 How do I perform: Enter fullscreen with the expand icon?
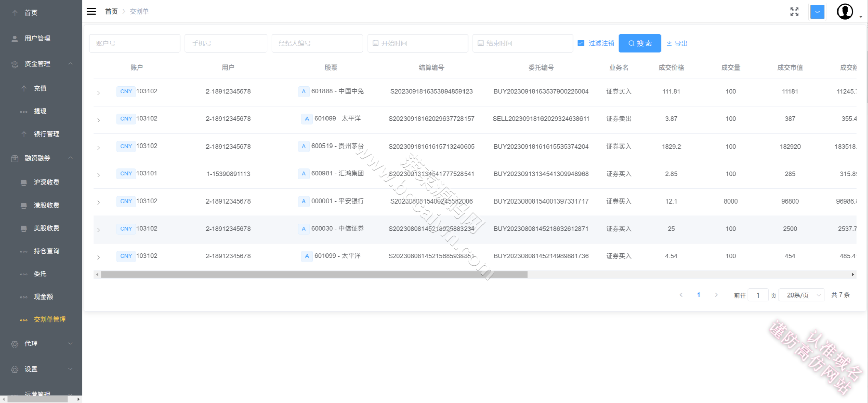(794, 12)
